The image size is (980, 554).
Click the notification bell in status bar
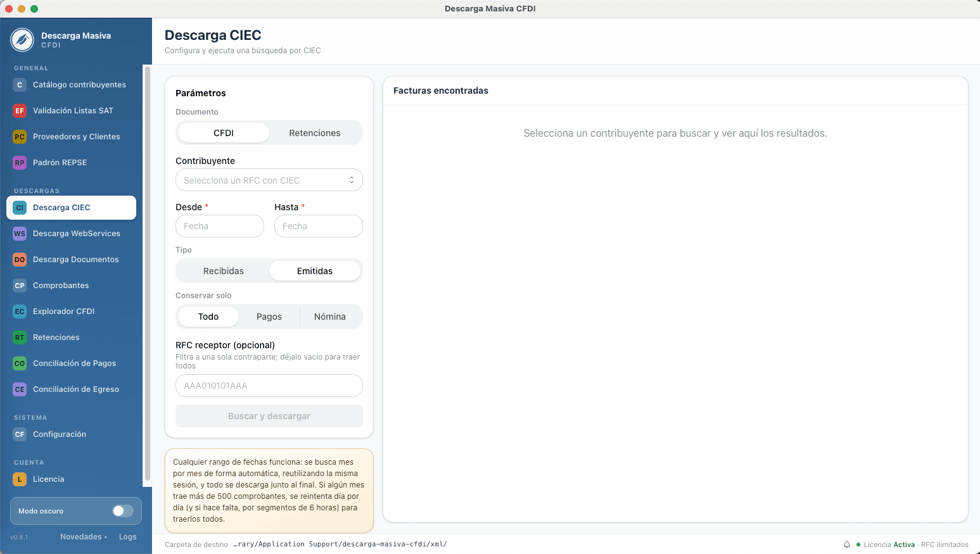pyautogui.click(x=847, y=545)
